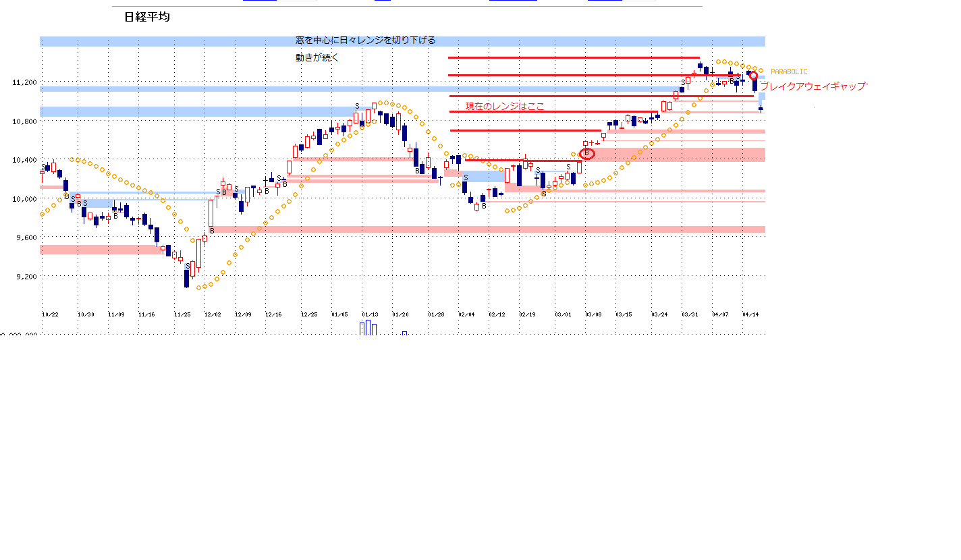Jump to the 10/22 date marker
The width and height of the screenshot is (961, 560).
[50, 314]
